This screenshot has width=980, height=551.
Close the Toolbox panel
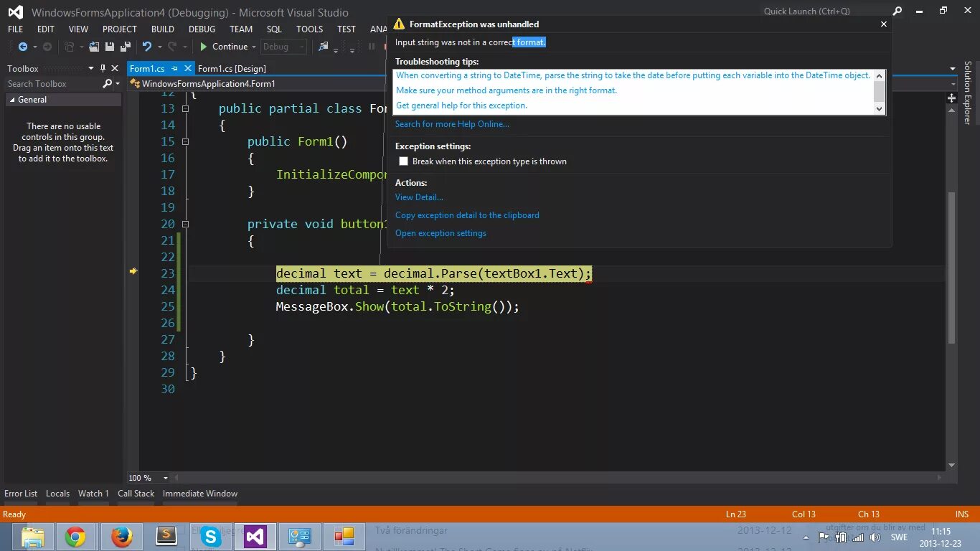tap(115, 68)
